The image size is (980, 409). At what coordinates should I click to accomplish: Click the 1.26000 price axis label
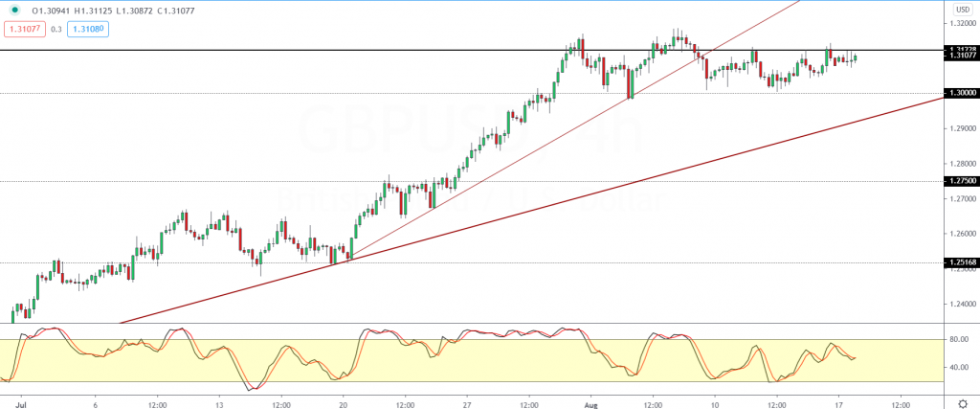coord(963,234)
